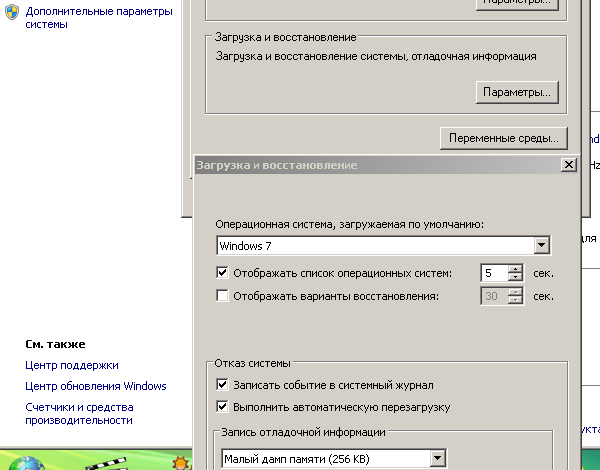Toggle Отображать список операционных систем checkbox
This screenshot has height=470, width=600.
point(222,273)
